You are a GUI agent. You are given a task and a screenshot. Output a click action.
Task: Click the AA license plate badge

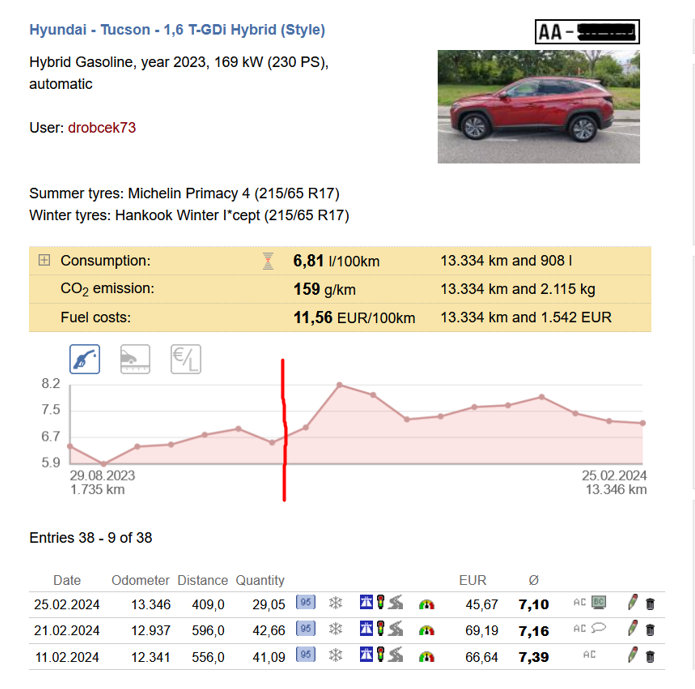(x=587, y=31)
